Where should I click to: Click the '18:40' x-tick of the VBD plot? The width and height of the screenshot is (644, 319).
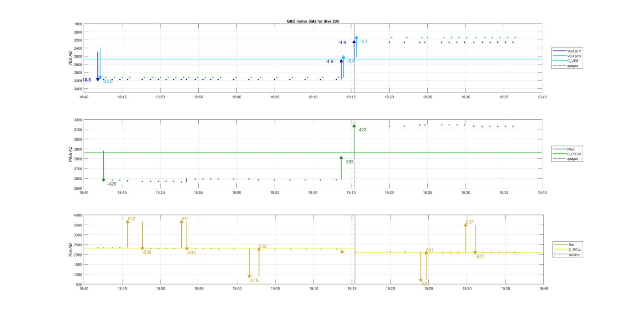[84, 97]
